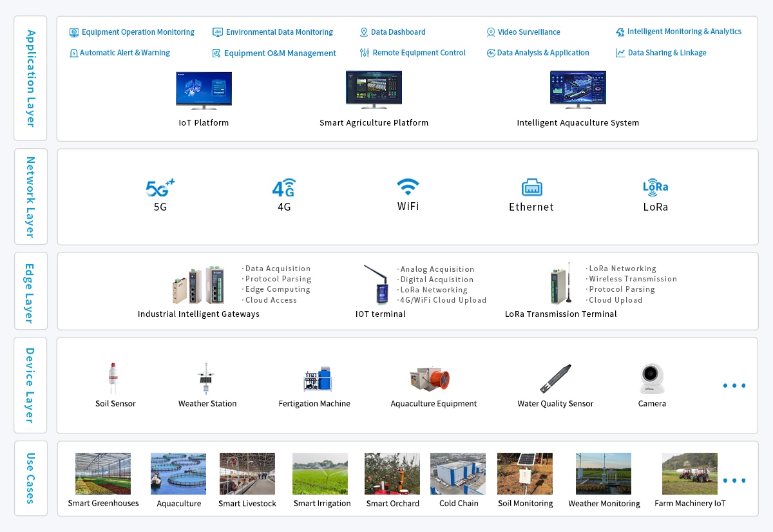
Task: Open the Aquaculture use case thumbnail
Action: click(x=178, y=473)
